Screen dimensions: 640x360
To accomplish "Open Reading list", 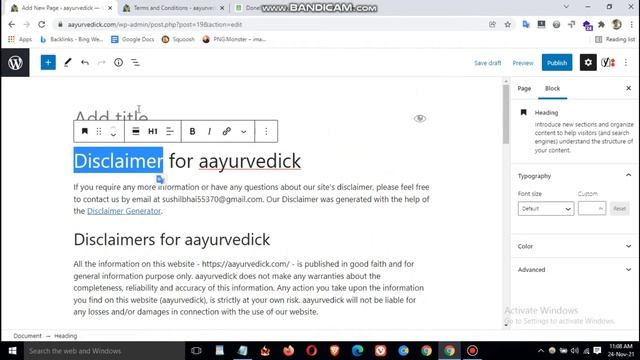I will [x=615, y=39].
